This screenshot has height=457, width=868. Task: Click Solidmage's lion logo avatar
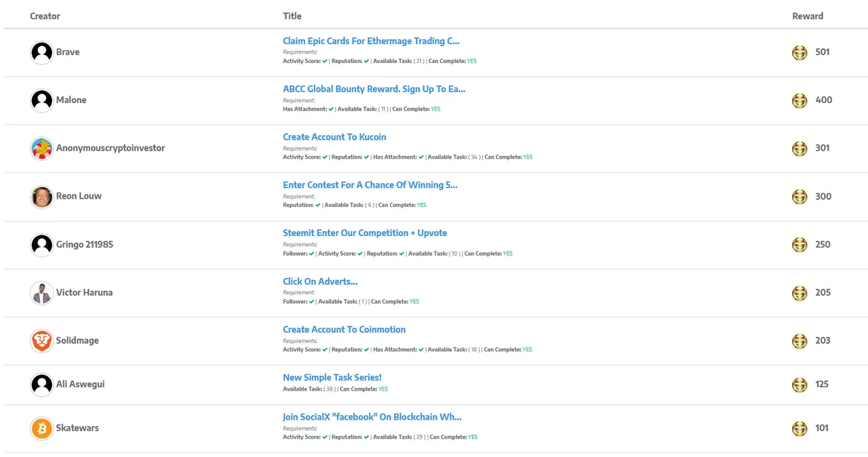pyautogui.click(x=42, y=341)
